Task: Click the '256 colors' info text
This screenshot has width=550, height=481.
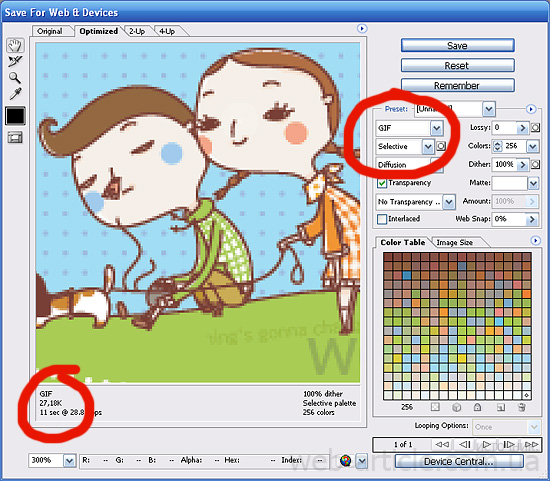Action: coord(318,413)
